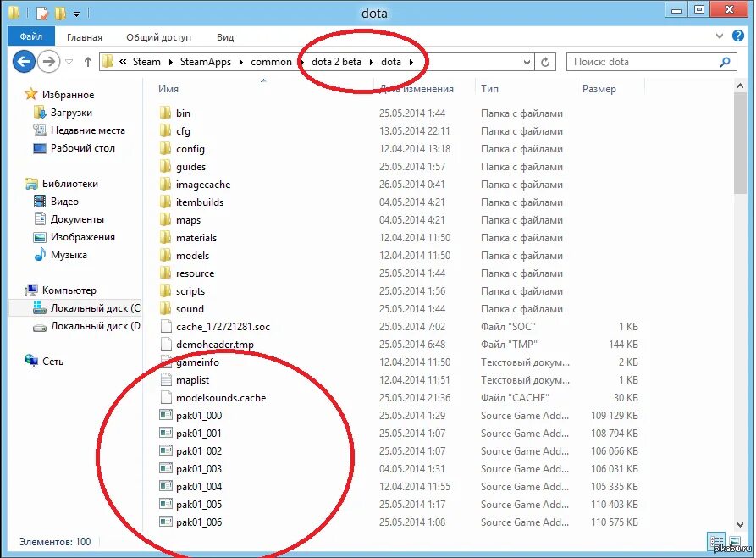Open Рабочий стол in the sidebar
This screenshot has height=558, width=756.
(x=83, y=148)
